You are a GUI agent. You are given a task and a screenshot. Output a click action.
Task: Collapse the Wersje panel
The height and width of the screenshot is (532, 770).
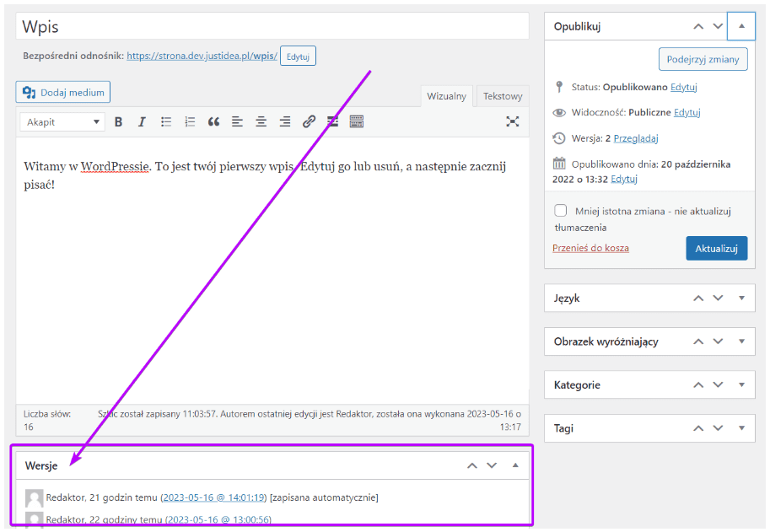pyautogui.click(x=515, y=465)
